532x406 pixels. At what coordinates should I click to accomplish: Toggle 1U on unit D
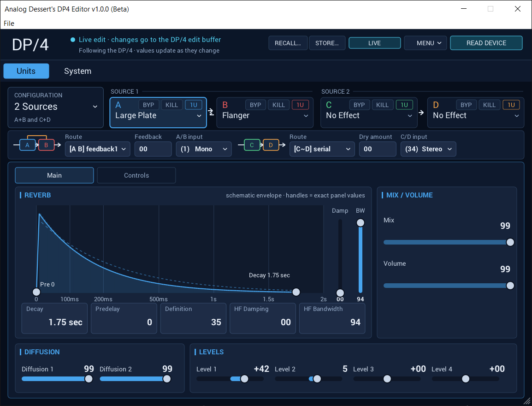coord(511,105)
